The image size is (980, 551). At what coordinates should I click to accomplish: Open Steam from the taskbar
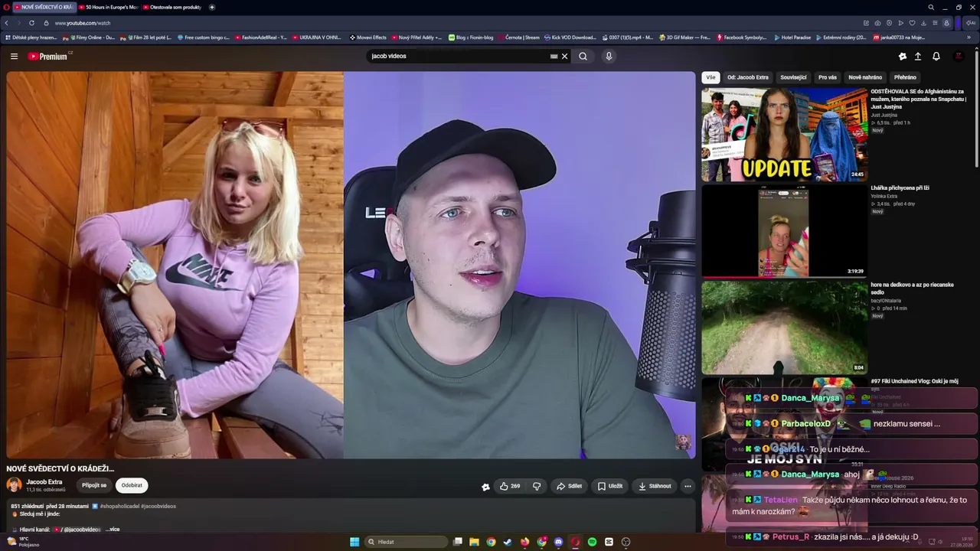coord(507,542)
